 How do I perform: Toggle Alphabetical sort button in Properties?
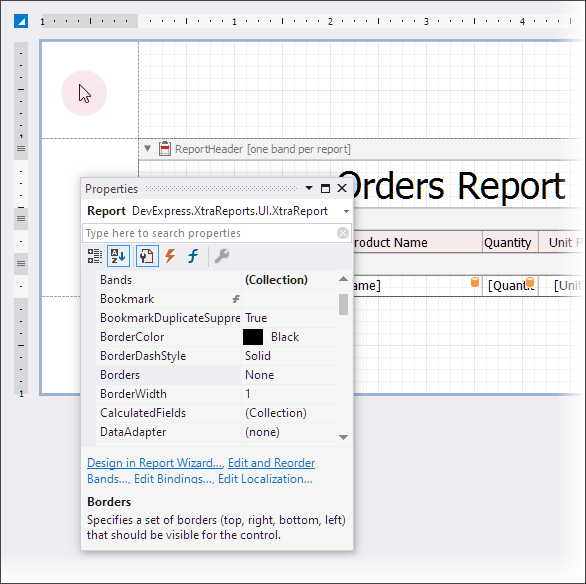pos(118,256)
